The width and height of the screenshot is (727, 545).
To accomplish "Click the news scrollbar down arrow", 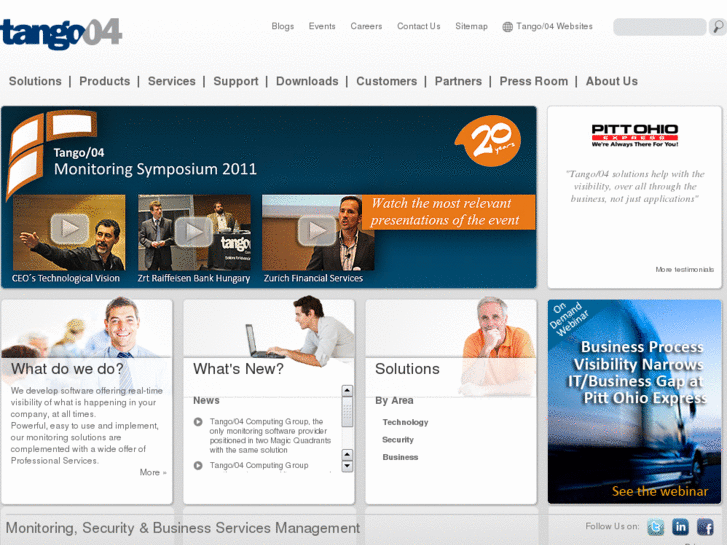I will click(347, 466).
